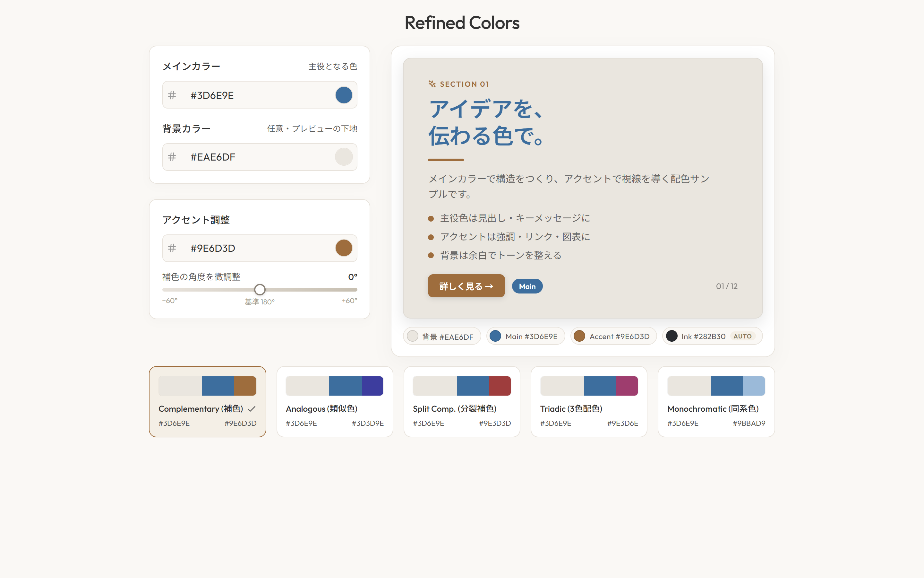
Task: Click the アクセント調整 section heading
Action: (x=196, y=220)
